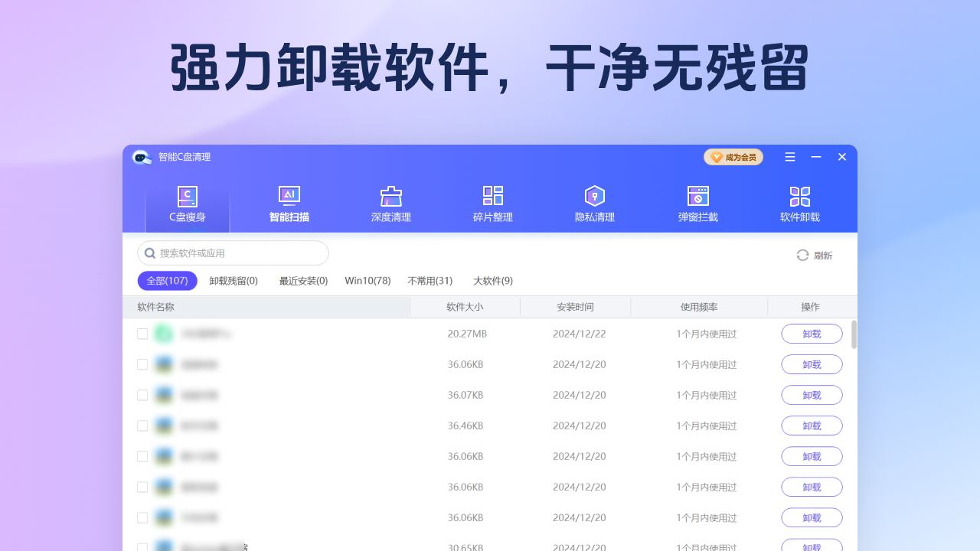Click the search magnifier icon
The width and height of the screenshot is (980, 551).
[x=150, y=253]
